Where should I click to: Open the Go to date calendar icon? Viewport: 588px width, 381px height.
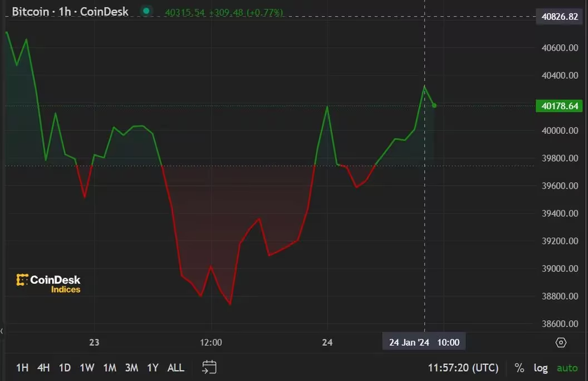pos(209,367)
